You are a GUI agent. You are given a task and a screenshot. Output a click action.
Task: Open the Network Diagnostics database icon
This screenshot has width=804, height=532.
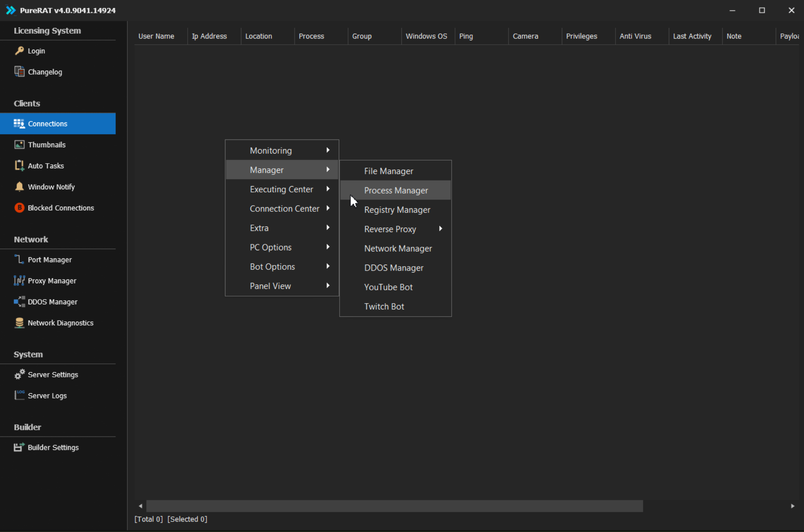(x=19, y=323)
